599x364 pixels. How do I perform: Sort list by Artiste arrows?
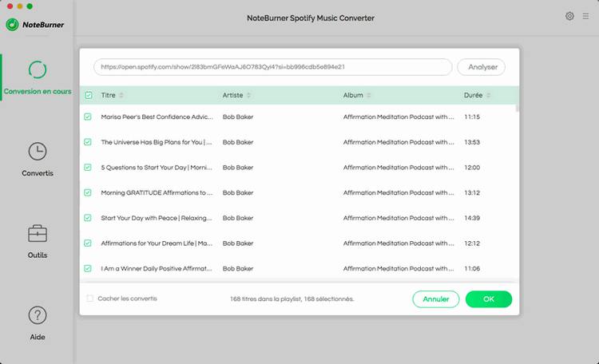coord(248,95)
